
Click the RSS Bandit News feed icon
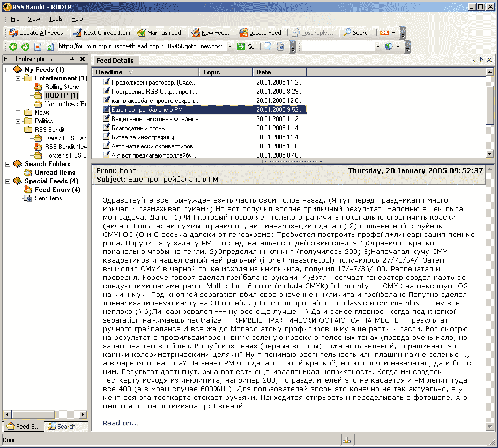click(x=38, y=146)
